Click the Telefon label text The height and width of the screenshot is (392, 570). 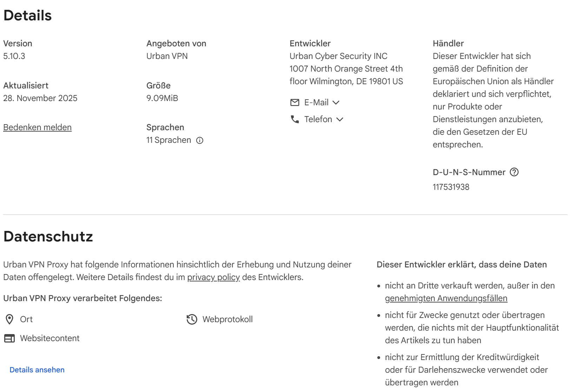pyautogui.click(x=318, y=119)
